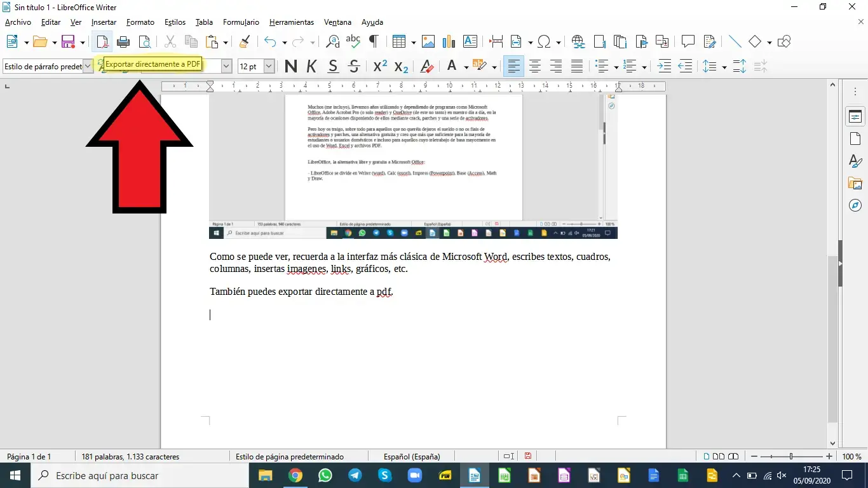Screen dimensions: 868x488
Task: Justify the paragraph text
Action: [577, 66]
